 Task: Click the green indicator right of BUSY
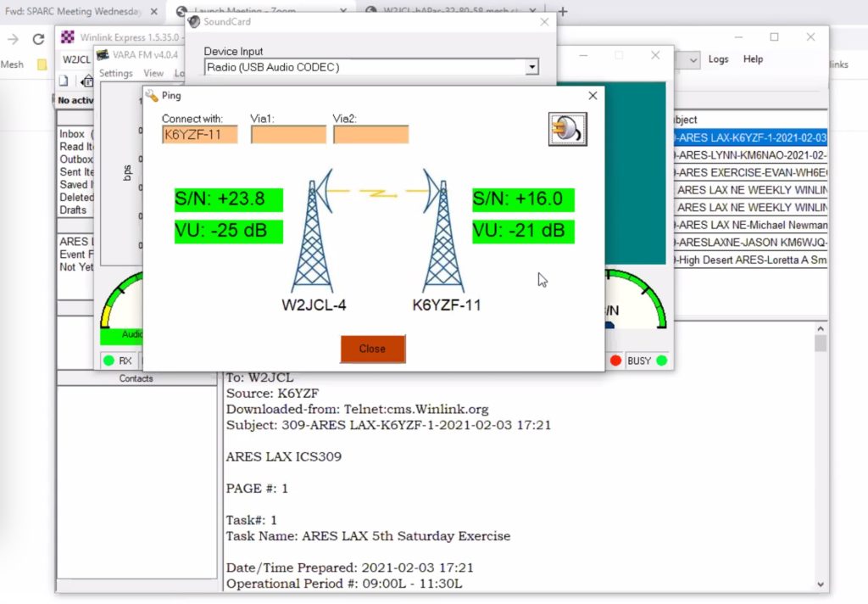click(x=661, y=361)
